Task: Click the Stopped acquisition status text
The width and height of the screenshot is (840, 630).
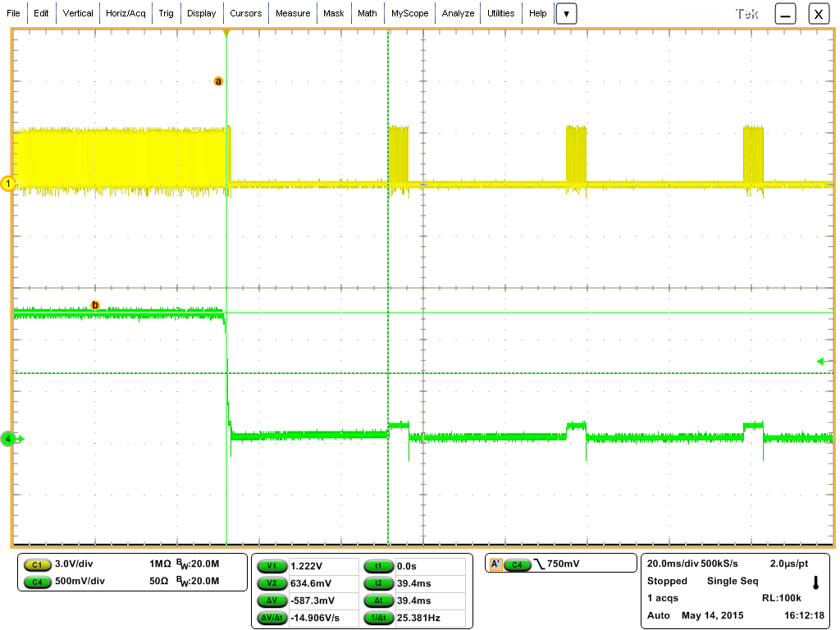Action: coord(668,581)
